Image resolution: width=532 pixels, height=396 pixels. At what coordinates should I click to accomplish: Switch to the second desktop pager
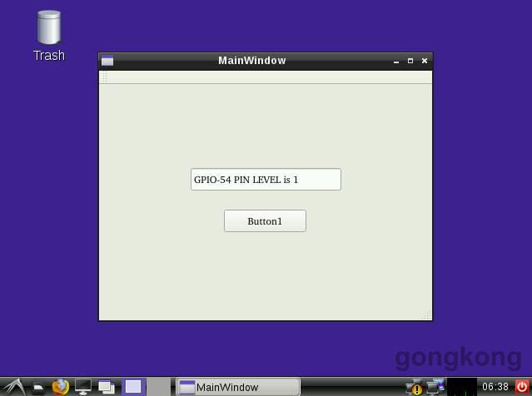coord(159,387)
